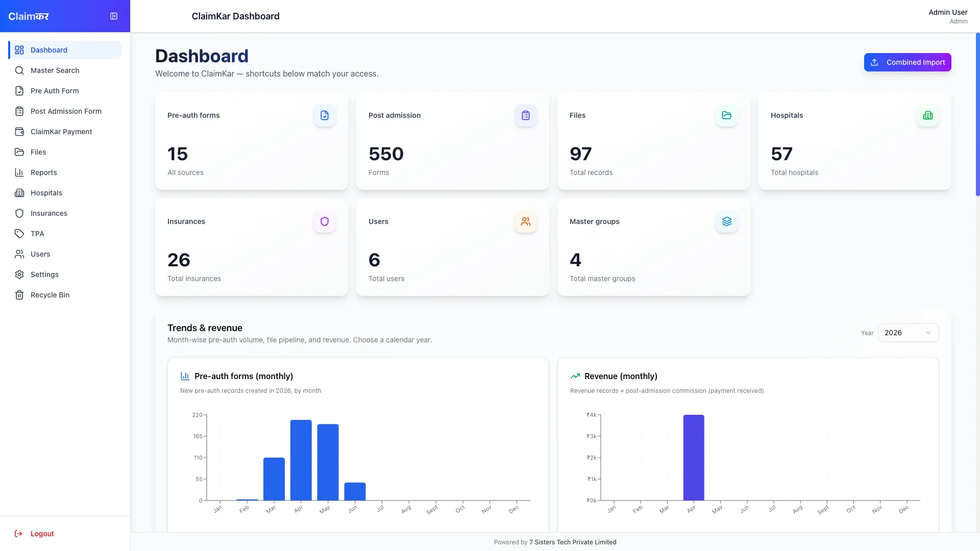The height and width of the screenshot is (551, 980).
Task: Click the Insurances shield icon in sidebar
Action: coord(19,213)
